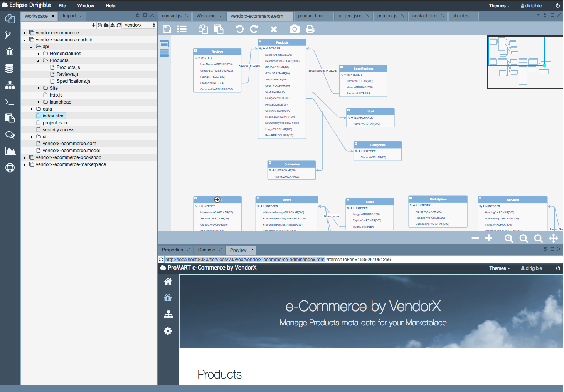Click the dirigible user link at top
The height and width of the screenshot is (392, 564).
(531, 6)
